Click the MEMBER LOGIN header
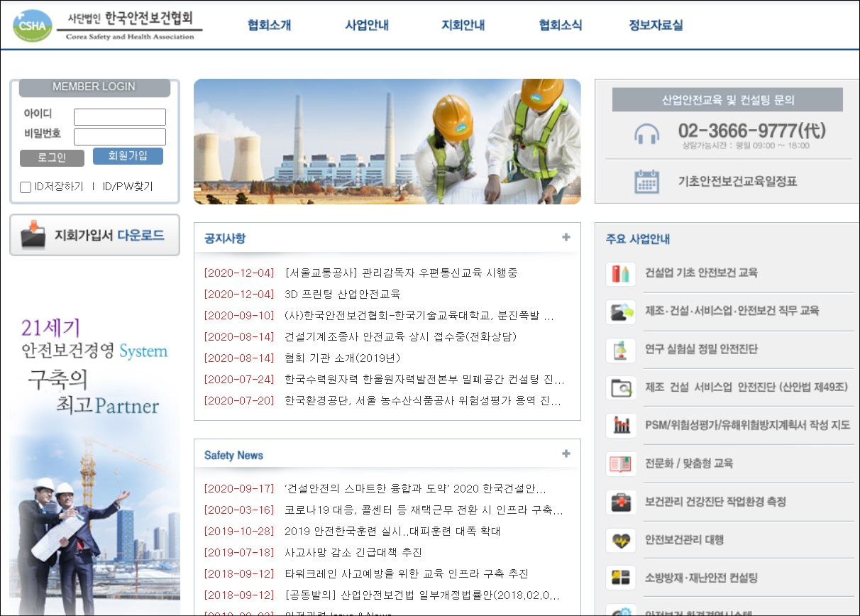Screen dimensions: 860x616 pos(94,87)
